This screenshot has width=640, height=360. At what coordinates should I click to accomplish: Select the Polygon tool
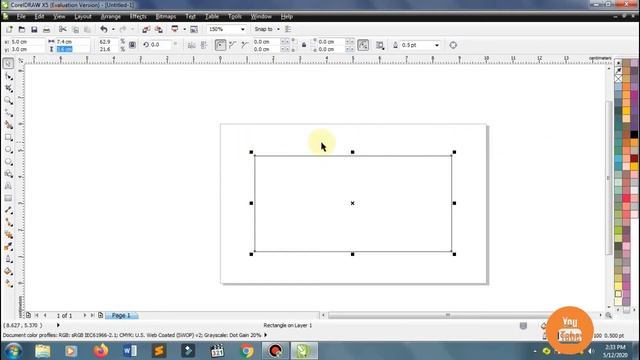coord(8,162)
